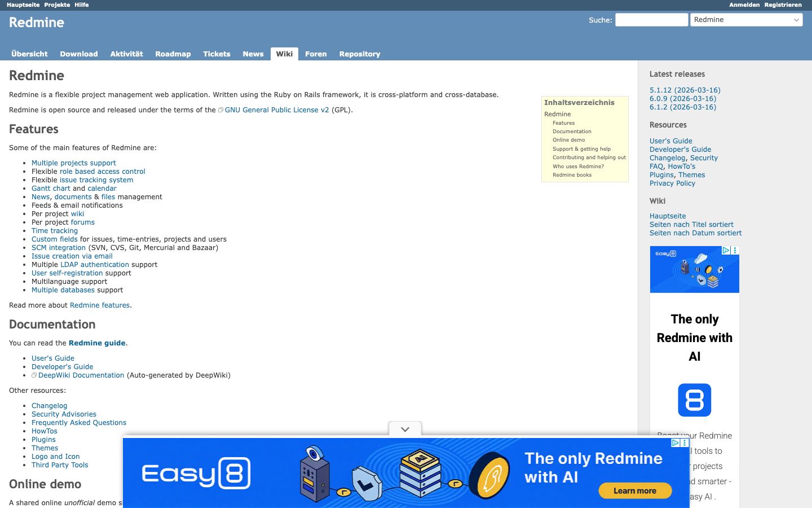Viewport: 812px width, 508px height.
Task: Click the AdChoices icon in the sidebar ad
Action: pos(726,250)
